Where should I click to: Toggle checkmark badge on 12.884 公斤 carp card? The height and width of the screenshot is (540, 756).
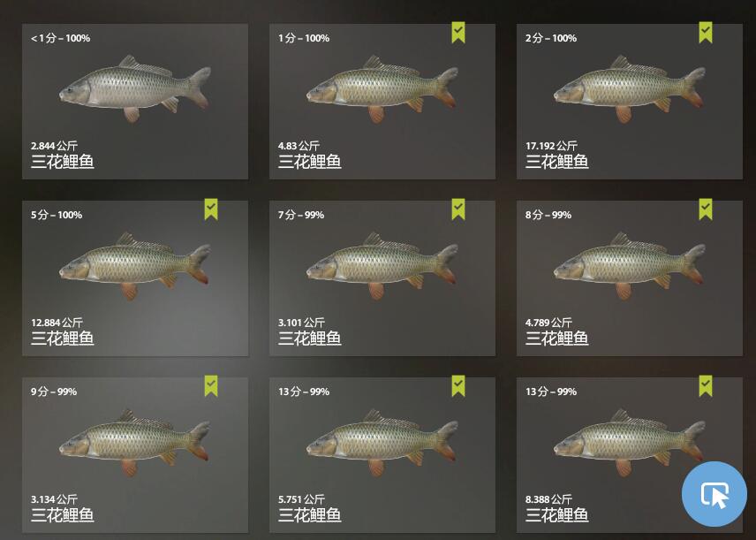[x=211, y=209]
